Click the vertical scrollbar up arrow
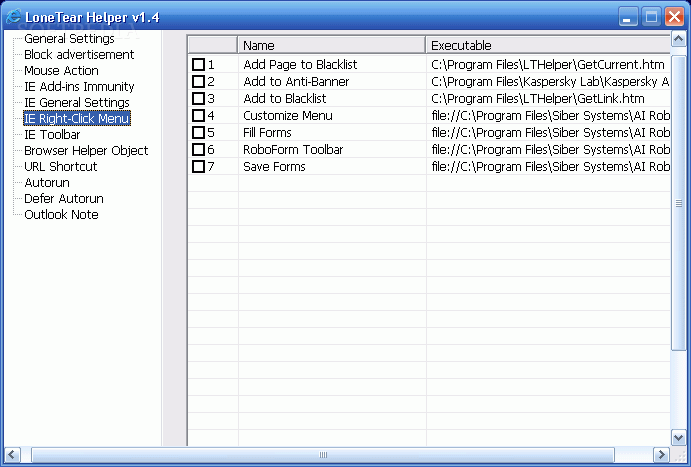This screenshot has width=691, height=467. click(x=678, y=40)
